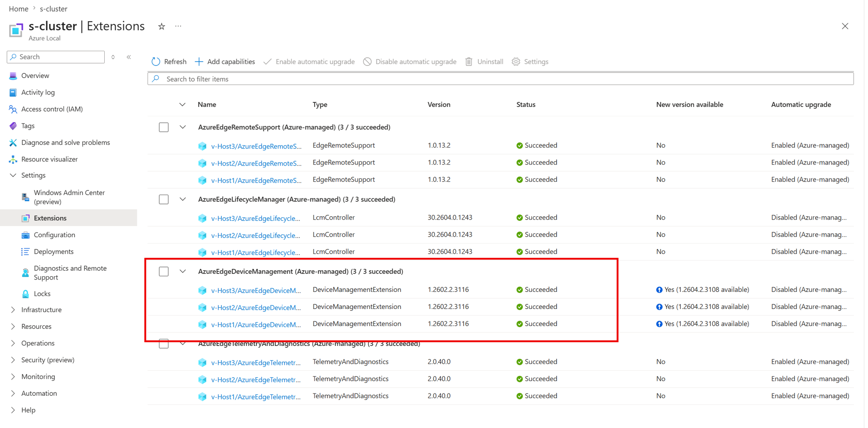Sort by the New version available column header
This screenshot has height=428, width=868.
pos(690,105)
